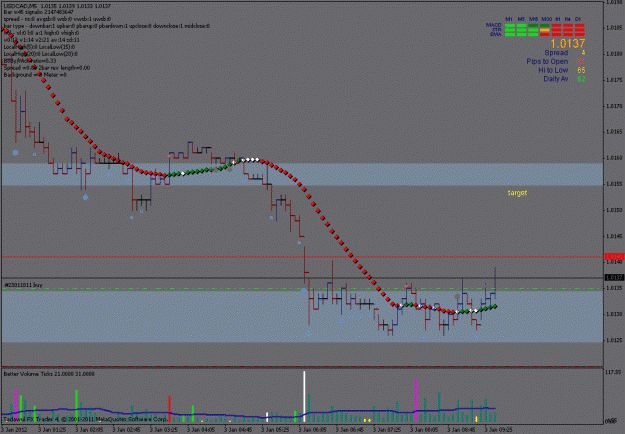
Task: Click the 1.0175 price axis label
Action: tap(615, 80)
